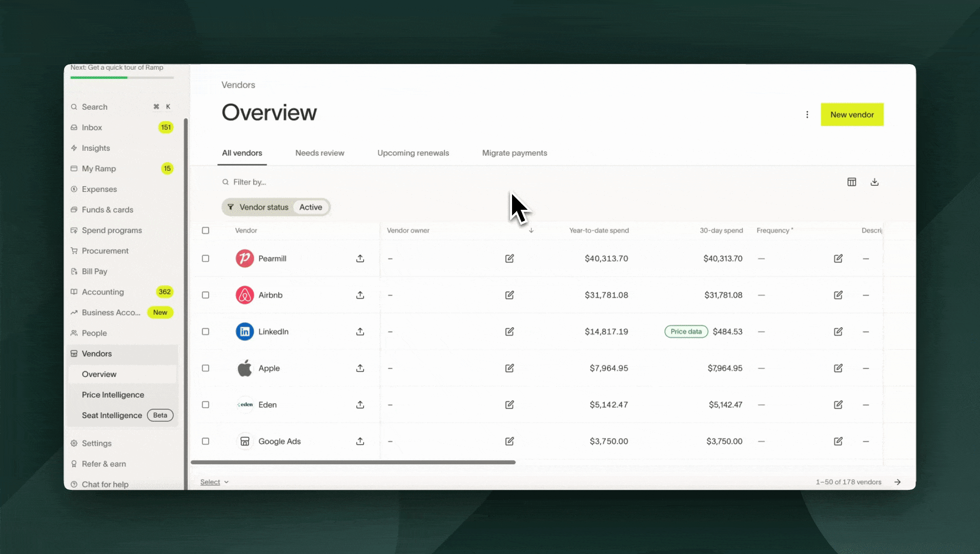This screenshot has width=980, height=554.
Task: Edit vendor owner for Eden
Action: (509, 405)
